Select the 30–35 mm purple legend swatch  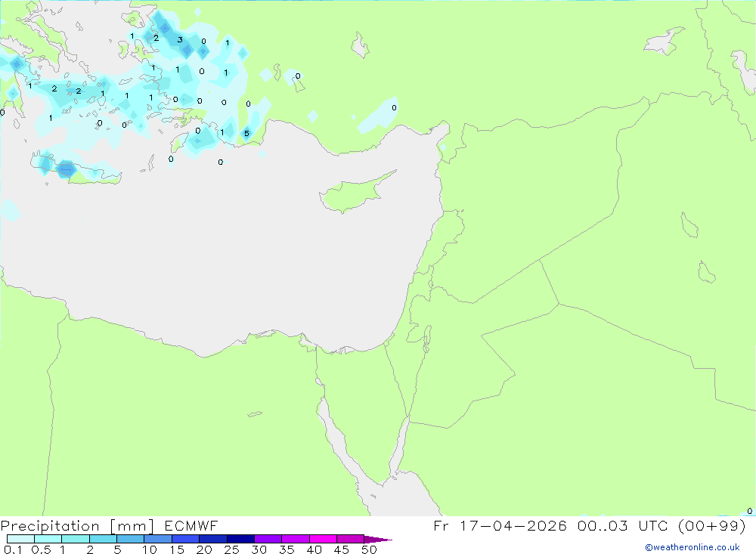tap(268, 539)
